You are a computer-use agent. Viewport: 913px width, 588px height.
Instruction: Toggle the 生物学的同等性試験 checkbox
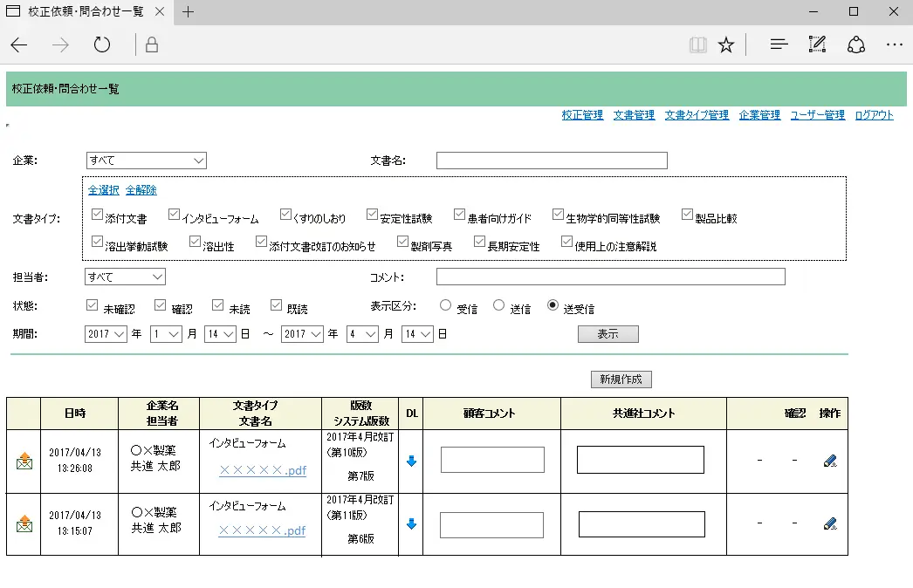pyautogui.click(x=558, y=215)
